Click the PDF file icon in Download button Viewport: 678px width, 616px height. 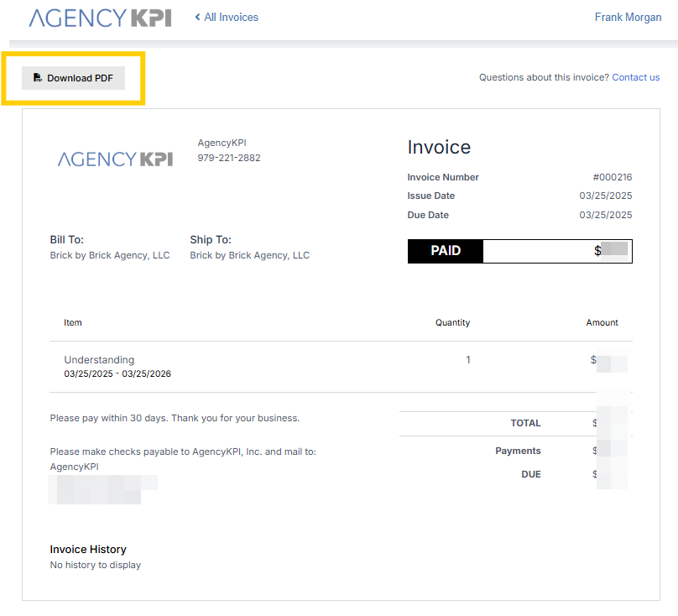pyautogui.click(x=38, y=77)
